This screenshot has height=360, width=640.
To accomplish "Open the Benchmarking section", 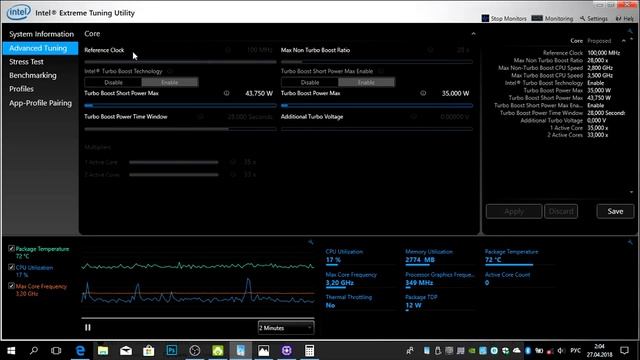I will [x=33, y=76].
